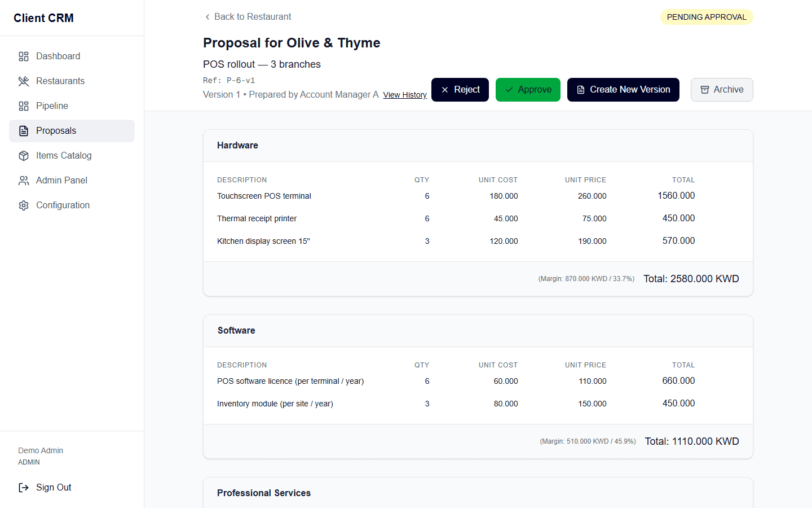Click the back chevron beside Back to Restaurant
This screenshot has width=812, height=508.
coord(208,17)
